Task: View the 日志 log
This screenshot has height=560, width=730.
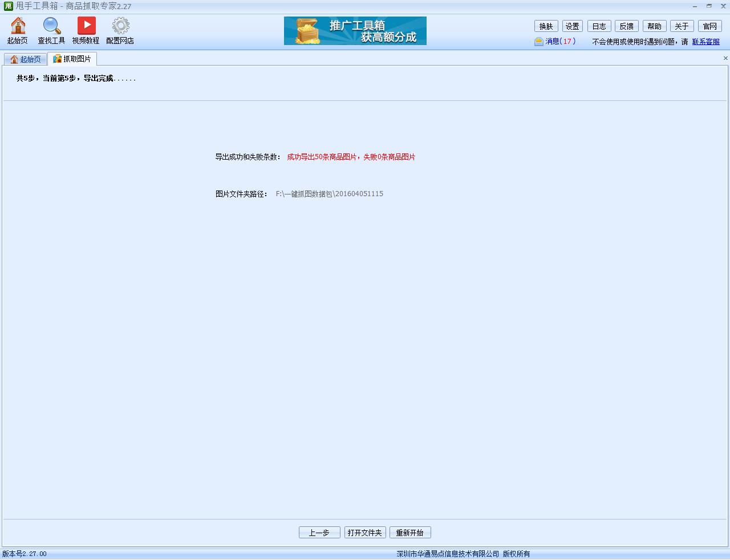Action: pos(599,26)
